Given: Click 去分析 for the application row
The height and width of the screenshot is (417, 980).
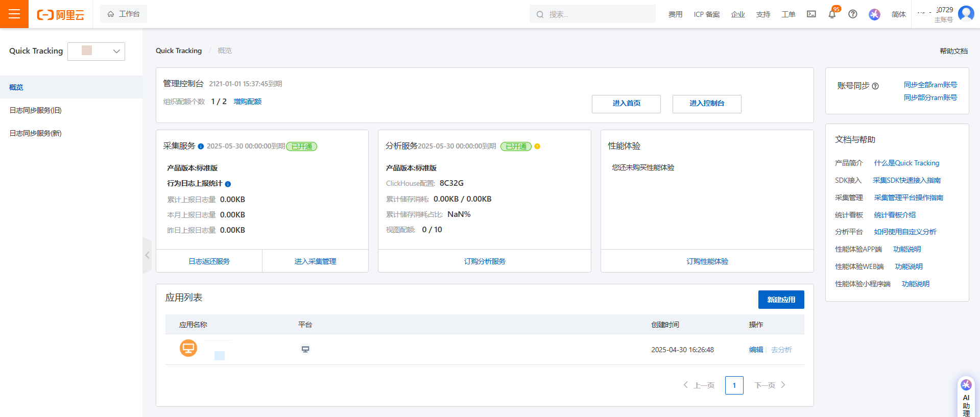Looking at the screenshot, I should click(781, 350).
